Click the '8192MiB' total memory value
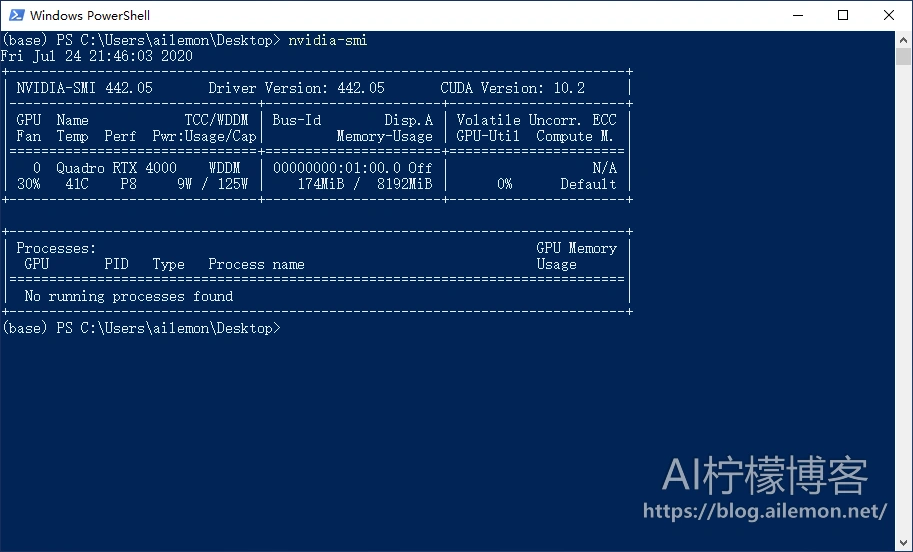 [405, 184]
